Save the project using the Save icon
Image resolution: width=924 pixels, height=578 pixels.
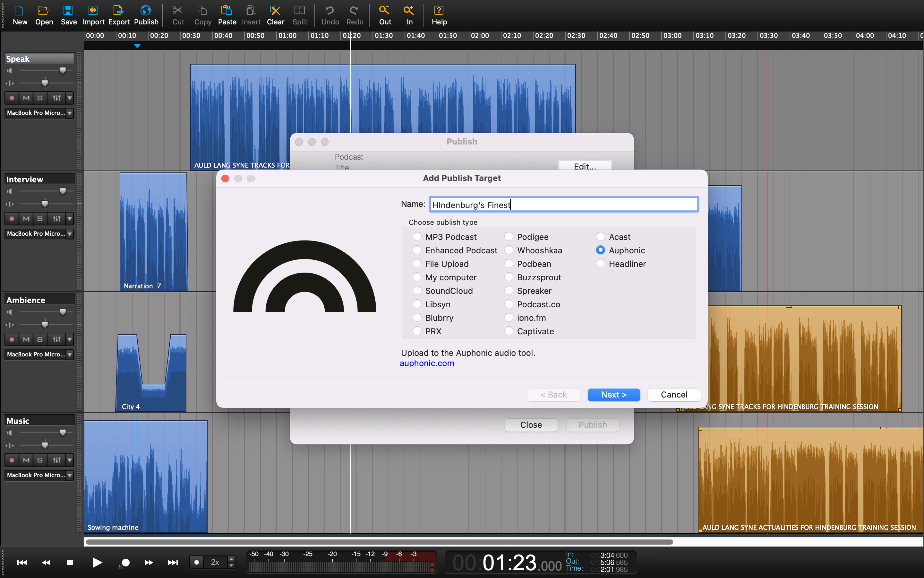(x=68, y=15)
